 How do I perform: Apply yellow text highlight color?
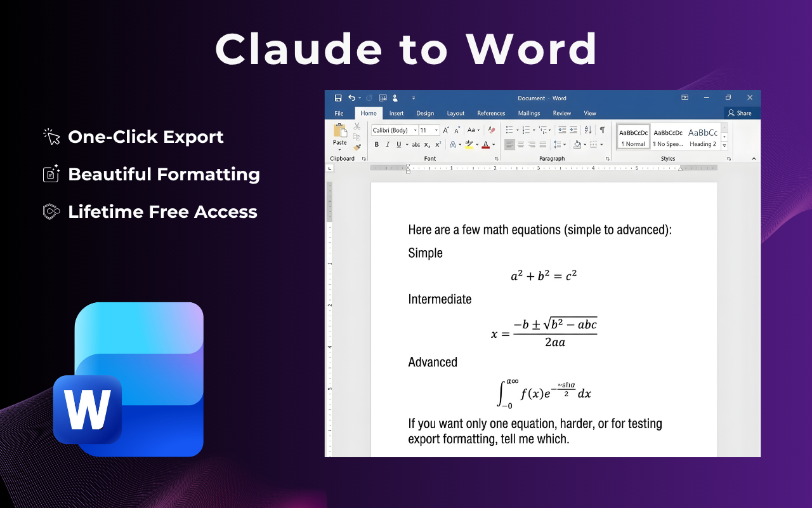point(469,145)
